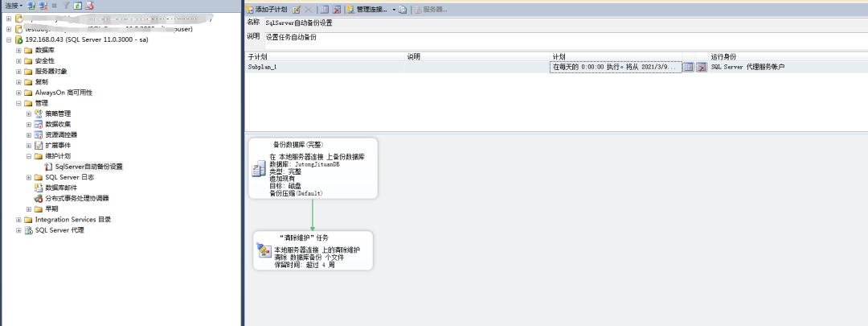Expand the 资源调控器 node
868x326 pixels.
[29, 134]
